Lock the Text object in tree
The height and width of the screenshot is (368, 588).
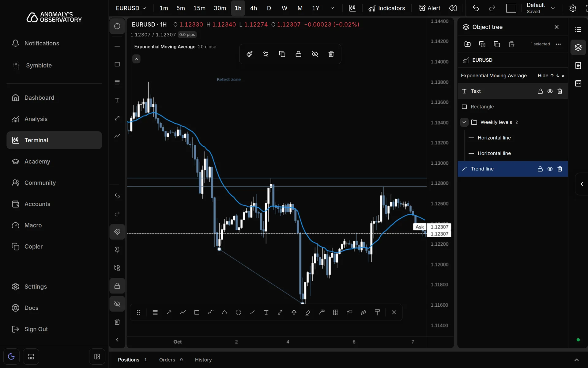tap(540, 91)
